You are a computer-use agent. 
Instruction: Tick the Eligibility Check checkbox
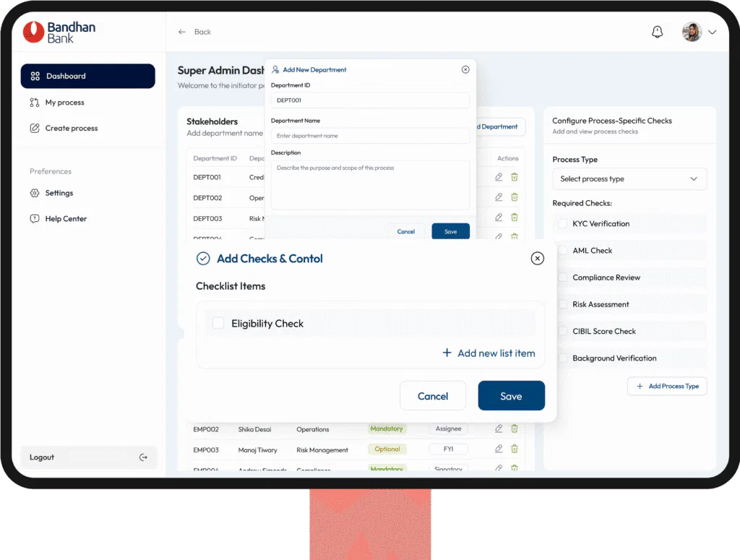pyautogui.click(x=218, y=323)
